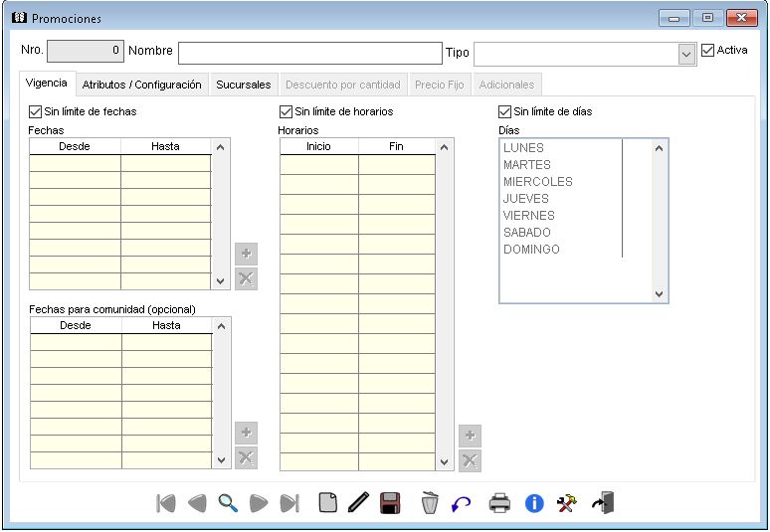The width and height of the screenshot is (770, 532).
Task: Open the Sucursales tab
Action: pyautogui.click(x=243, y=86)
